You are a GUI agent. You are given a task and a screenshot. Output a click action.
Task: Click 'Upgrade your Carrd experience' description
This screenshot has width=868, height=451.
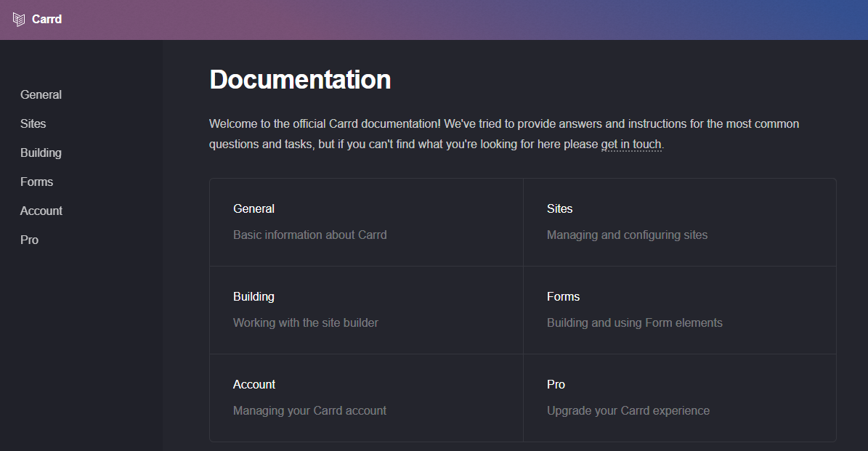tap(628, 410)
